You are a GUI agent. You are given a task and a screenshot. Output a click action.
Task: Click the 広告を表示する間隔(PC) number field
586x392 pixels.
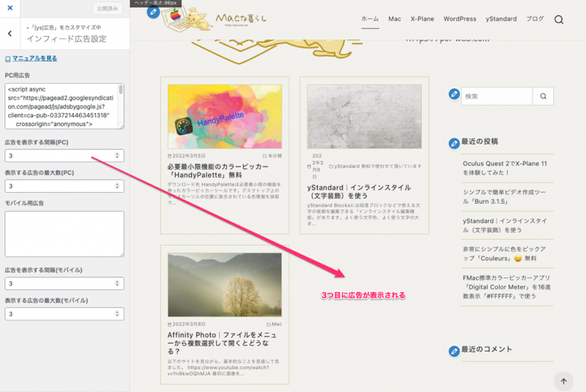tap(64, 155)
